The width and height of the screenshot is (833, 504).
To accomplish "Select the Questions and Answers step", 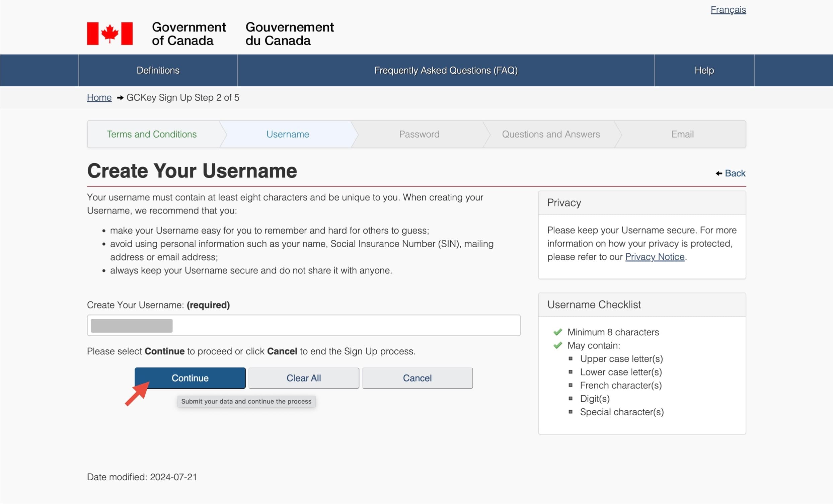I will [551, 134].
